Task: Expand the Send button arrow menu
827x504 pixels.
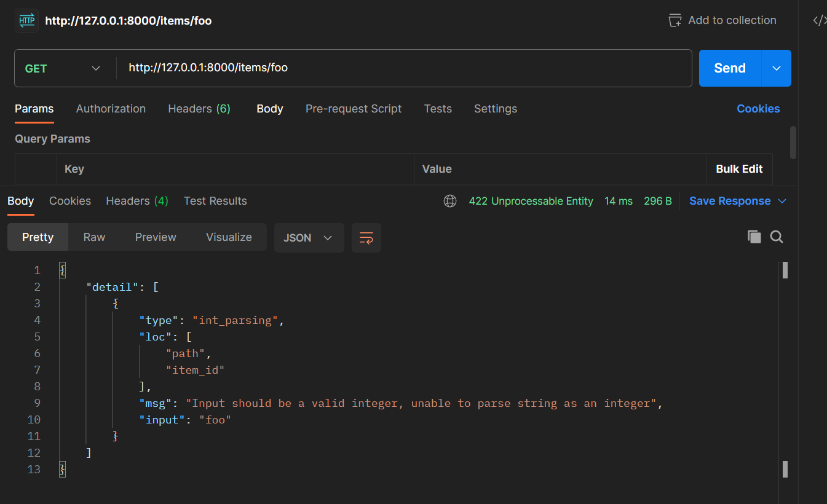Action: point(777,68)
